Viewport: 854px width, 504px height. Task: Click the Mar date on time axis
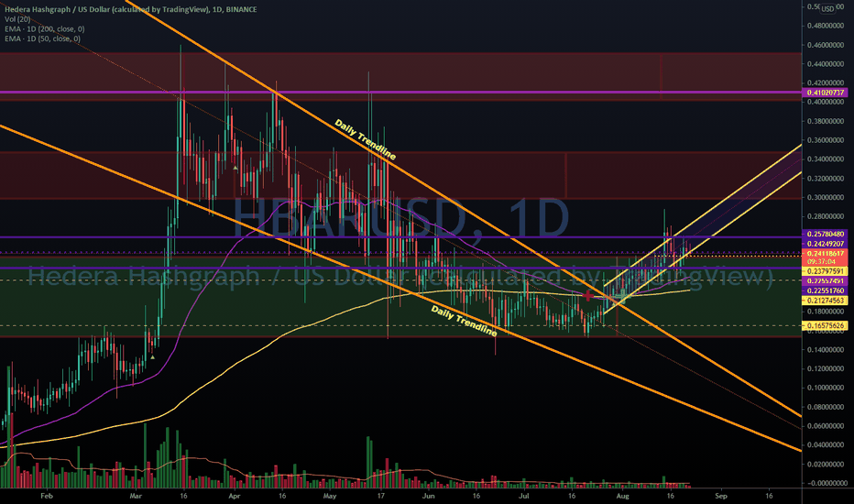(x=136, y=497)
